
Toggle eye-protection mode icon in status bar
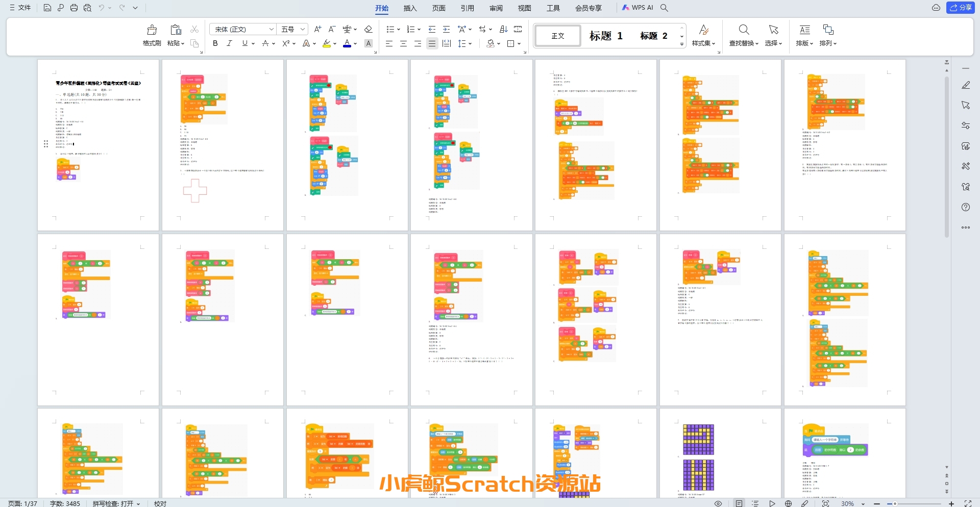click(718, 503)
